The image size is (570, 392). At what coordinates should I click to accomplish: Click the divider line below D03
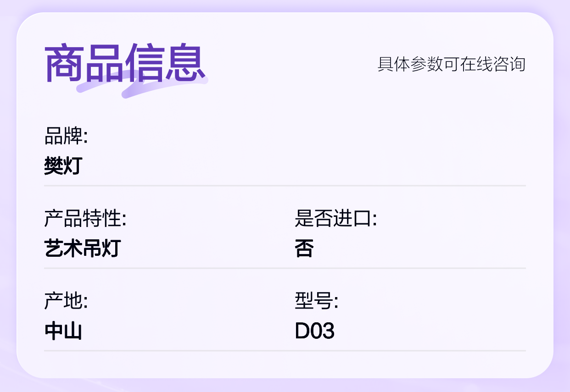tap(285, 351)
